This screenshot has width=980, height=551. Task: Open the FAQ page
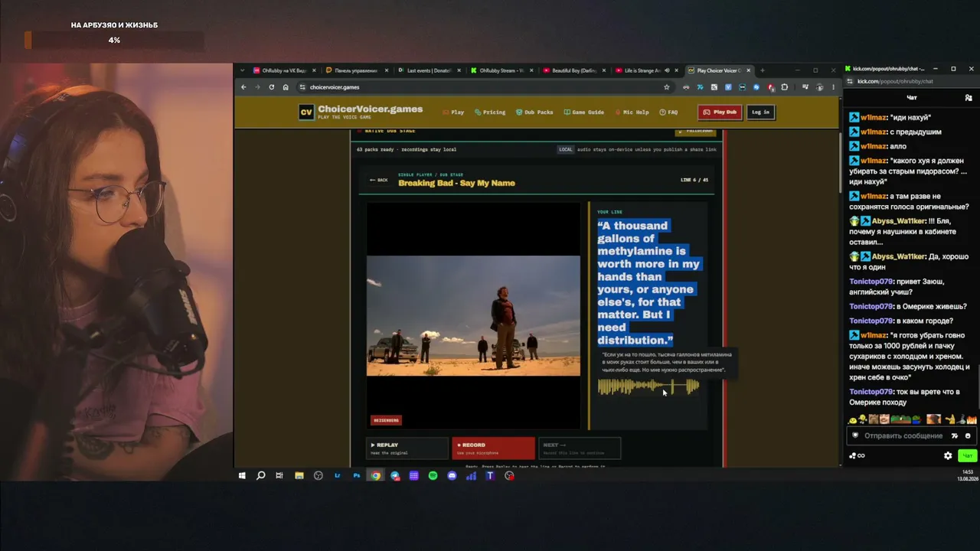[668, 112]
